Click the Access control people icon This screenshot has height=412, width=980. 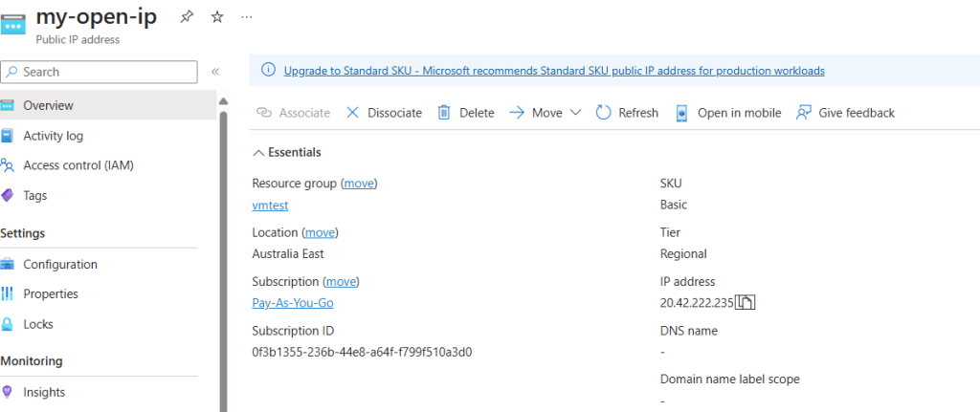pyautogui.click(x=8, y=165)
